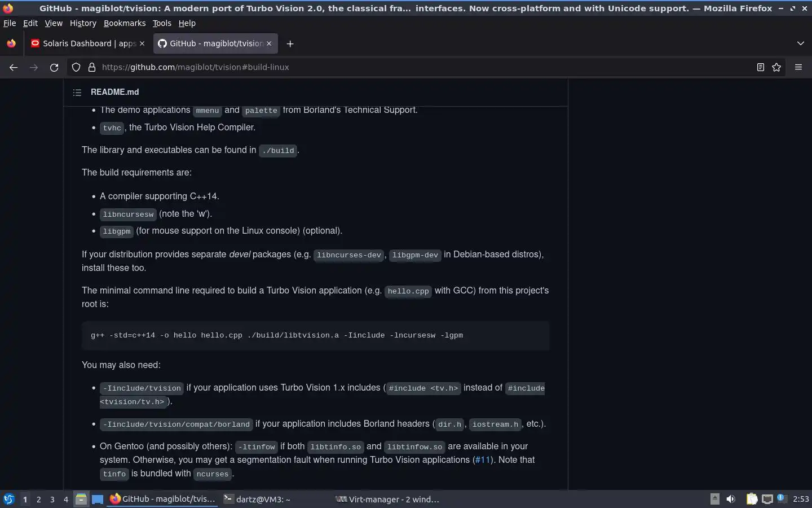Viewport: 812px width, 508px height.
Task: Open the network connection tray icon
Action: pos(767,499)
